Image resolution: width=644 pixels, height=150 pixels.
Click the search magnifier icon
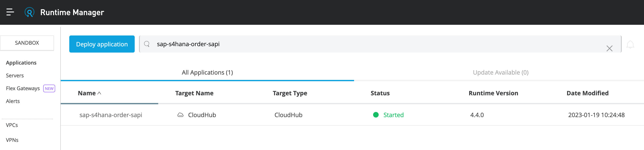click(x=147, y=44)
